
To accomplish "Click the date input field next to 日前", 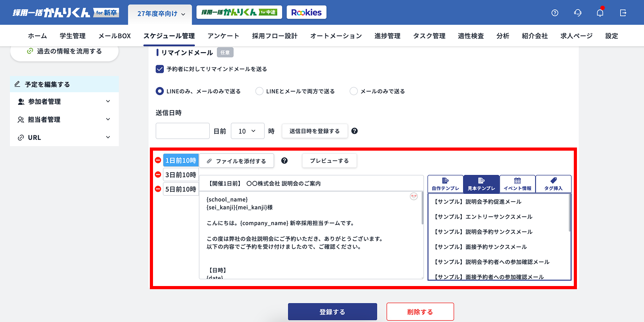I will 182,131.
